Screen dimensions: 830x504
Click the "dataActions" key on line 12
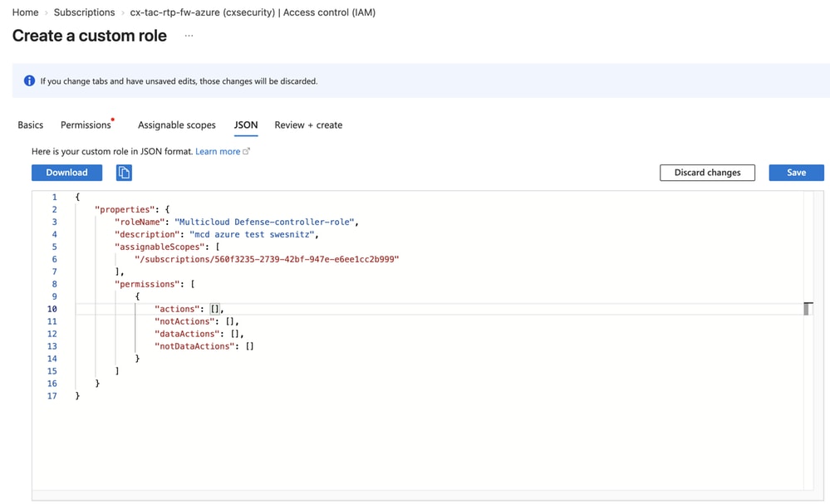pos(188,334)
